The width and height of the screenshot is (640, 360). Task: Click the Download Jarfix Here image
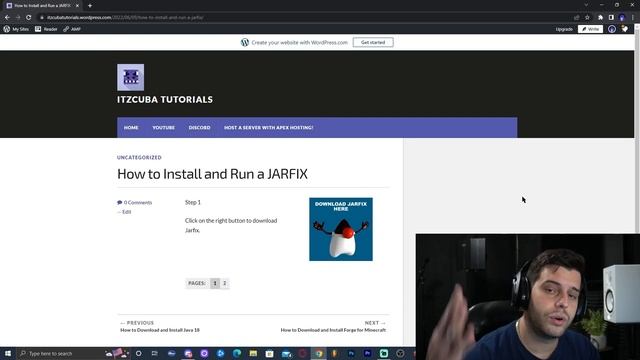(341, 229)
